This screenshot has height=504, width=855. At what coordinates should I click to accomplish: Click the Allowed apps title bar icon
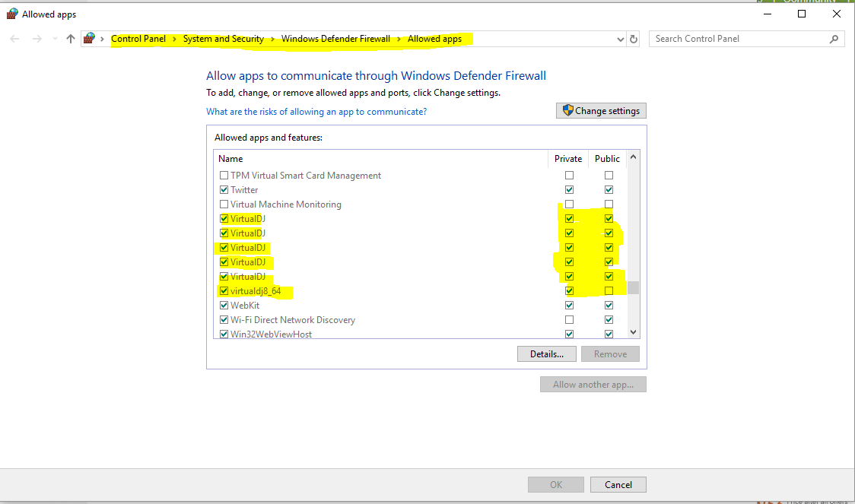pos(12,14)
